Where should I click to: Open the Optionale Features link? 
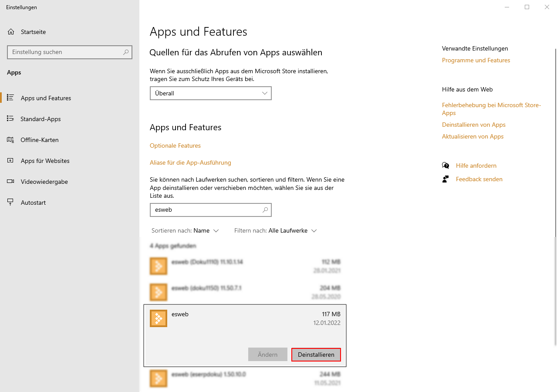[175, 145]
